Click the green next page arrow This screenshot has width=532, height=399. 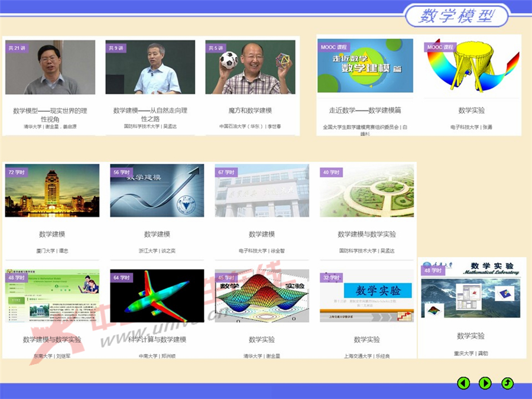point(485,383)
